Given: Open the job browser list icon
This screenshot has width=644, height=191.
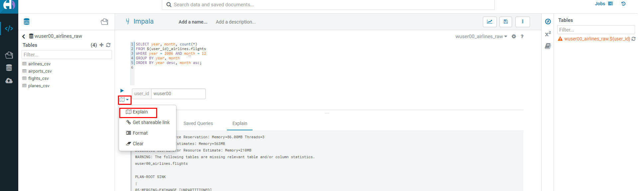Looking at the screenshot, I should tap(610, 4).
